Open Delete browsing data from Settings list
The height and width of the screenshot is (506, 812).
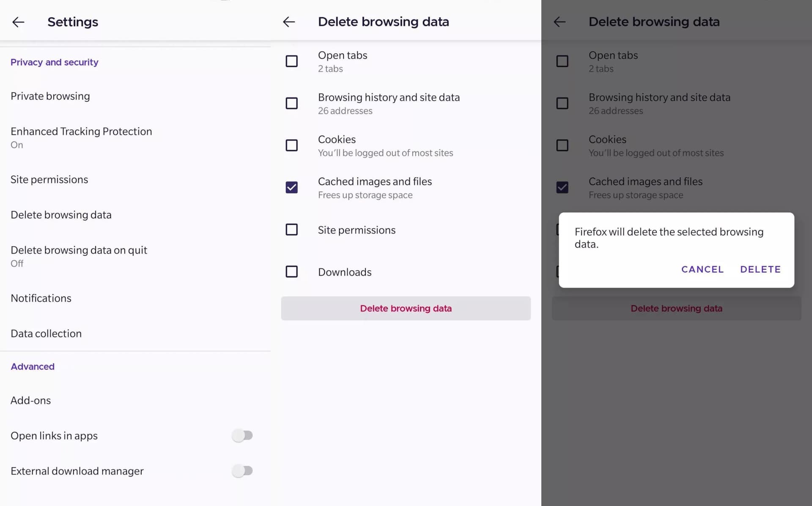[x=61, y=215]
